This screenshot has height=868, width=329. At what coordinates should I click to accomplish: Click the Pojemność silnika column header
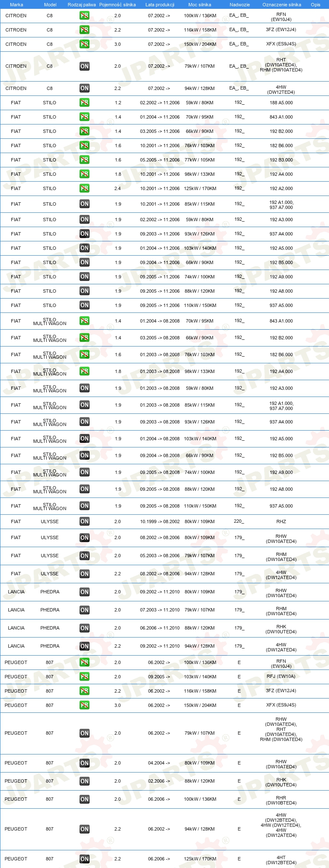pyautogui.click(x=117, y=5)
